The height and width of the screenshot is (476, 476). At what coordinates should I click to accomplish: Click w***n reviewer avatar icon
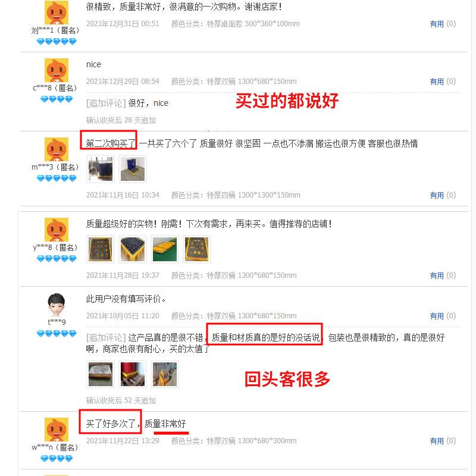click(x=57, y=430)
